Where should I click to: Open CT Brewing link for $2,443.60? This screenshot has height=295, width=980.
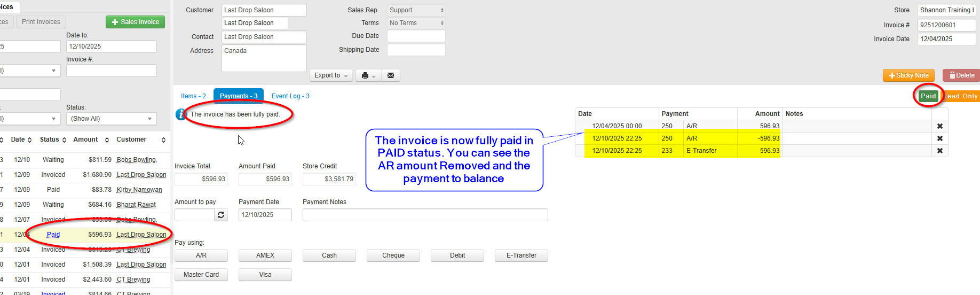(x=133, y=280)
